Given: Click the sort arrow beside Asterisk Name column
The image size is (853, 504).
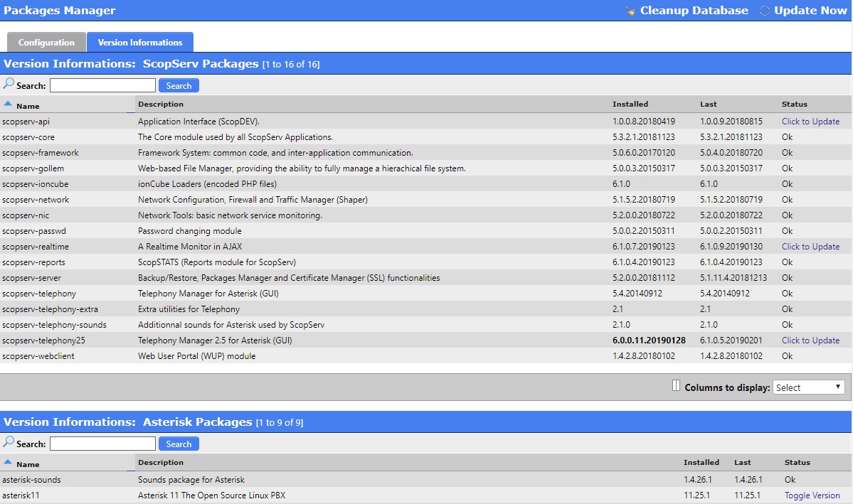Looking at the screenshot, I should tap(8, 461).
